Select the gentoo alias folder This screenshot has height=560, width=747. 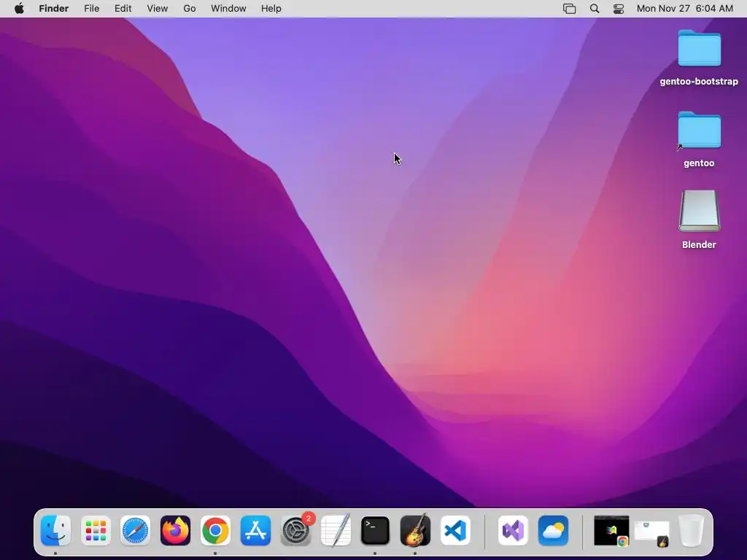tap(699, 139)
